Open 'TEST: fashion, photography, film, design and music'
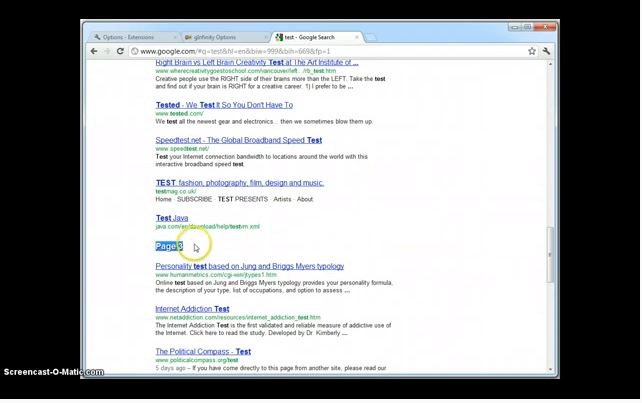 click(240, 184)
